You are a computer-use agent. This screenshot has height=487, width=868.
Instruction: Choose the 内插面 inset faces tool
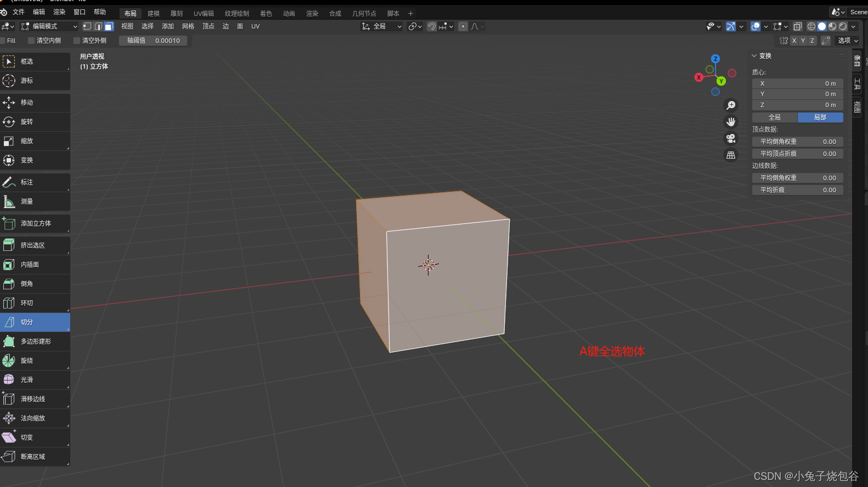35,265
